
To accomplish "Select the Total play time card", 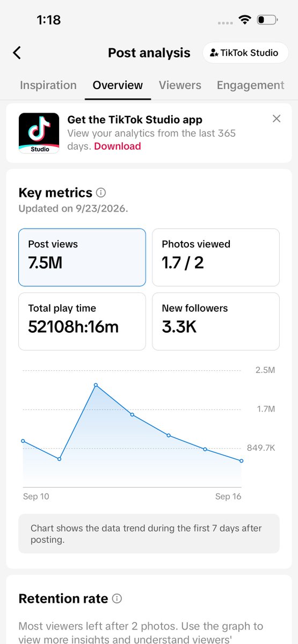I will (82, 321).
